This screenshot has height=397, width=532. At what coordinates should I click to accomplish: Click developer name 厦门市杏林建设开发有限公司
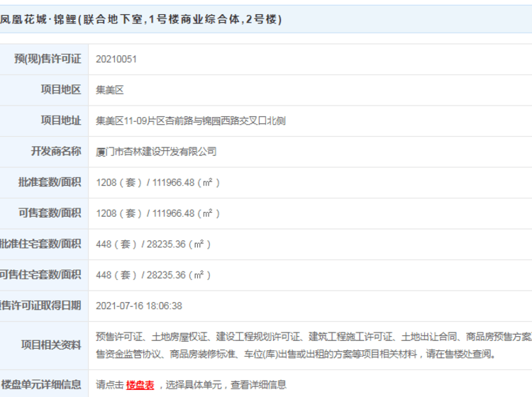[156, 152]
